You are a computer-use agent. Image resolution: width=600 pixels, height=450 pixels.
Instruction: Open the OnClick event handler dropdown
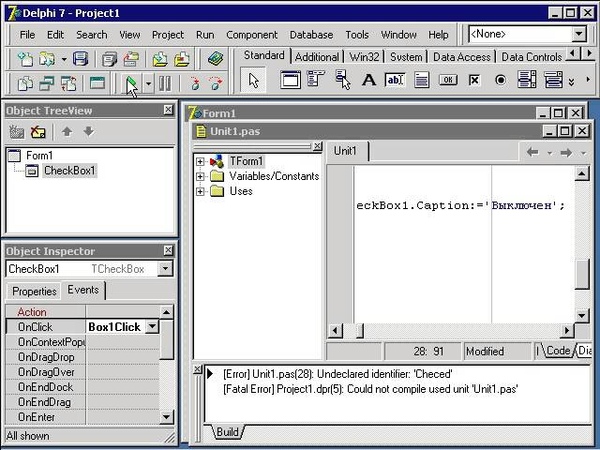tap(152, 327)
